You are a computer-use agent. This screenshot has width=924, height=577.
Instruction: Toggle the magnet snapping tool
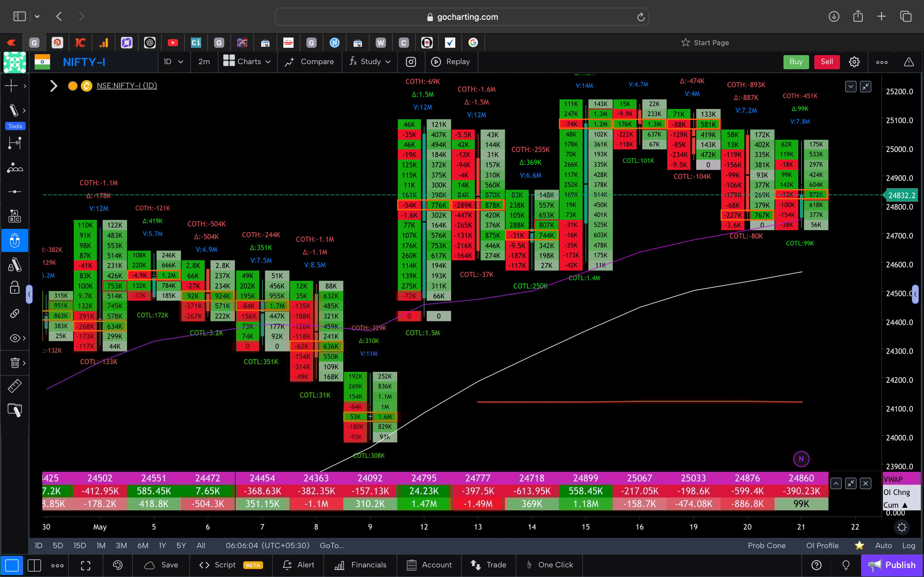click(x=15, y=240)
